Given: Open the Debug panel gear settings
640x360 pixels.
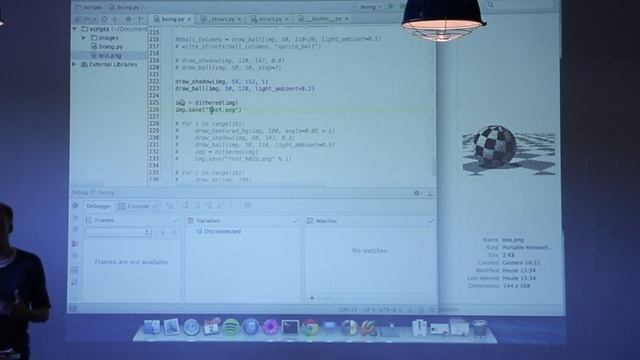Looking at the screenshot, I should pyautogui.click(x=417, y=193).
